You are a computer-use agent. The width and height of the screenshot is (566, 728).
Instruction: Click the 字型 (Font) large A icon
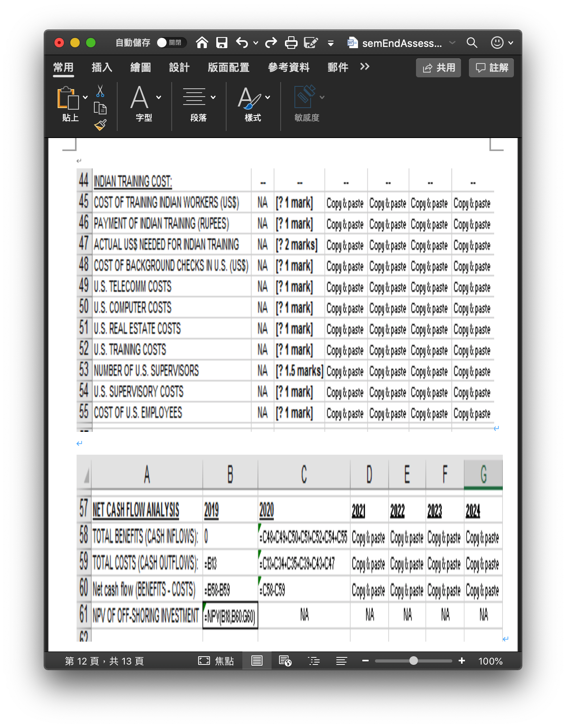click(140, 97)
